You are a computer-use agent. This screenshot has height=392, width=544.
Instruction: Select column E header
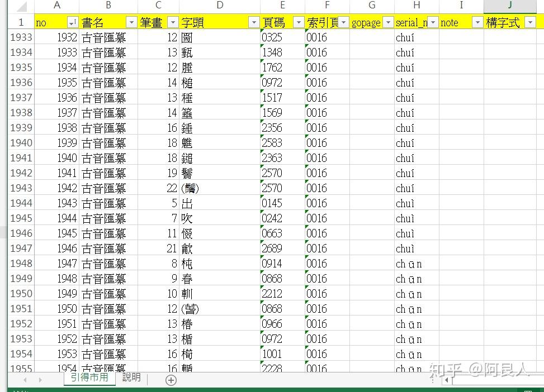[282, 6]
